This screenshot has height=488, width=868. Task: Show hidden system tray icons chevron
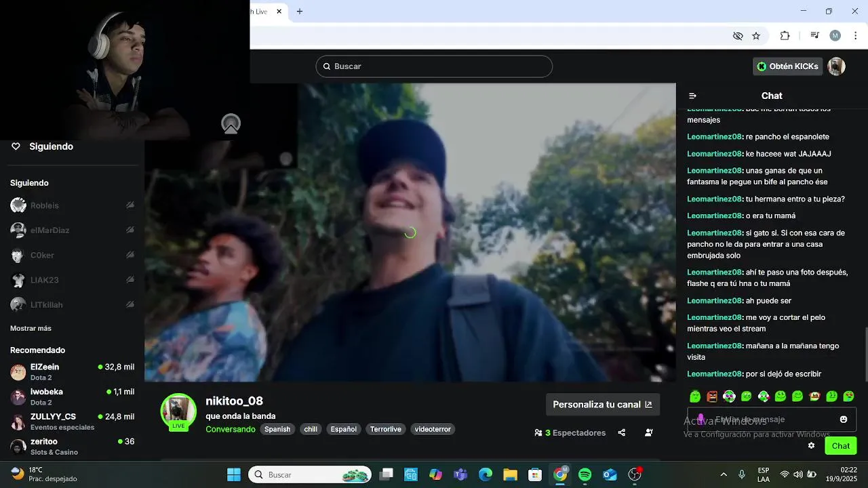click(x=724, y=474)
